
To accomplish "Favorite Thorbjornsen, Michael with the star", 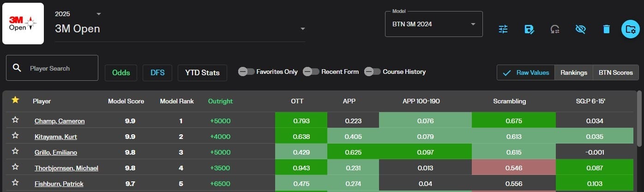I will click(15, 167).
